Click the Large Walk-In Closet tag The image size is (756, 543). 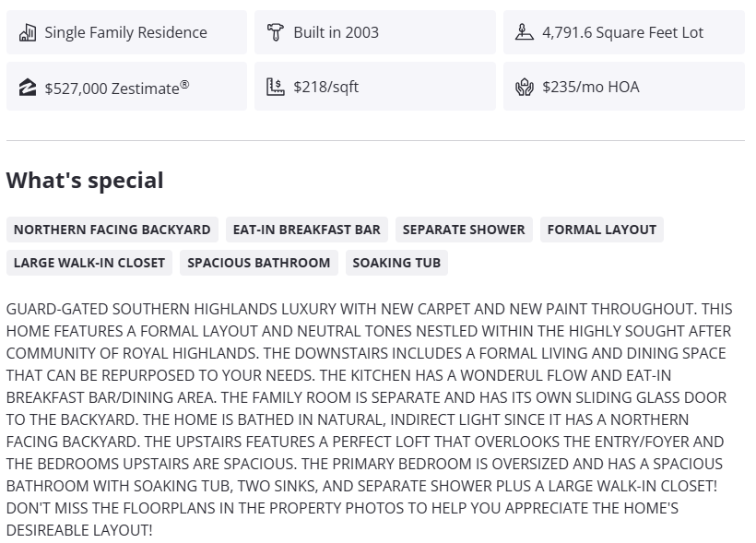[x=89, y=263]
